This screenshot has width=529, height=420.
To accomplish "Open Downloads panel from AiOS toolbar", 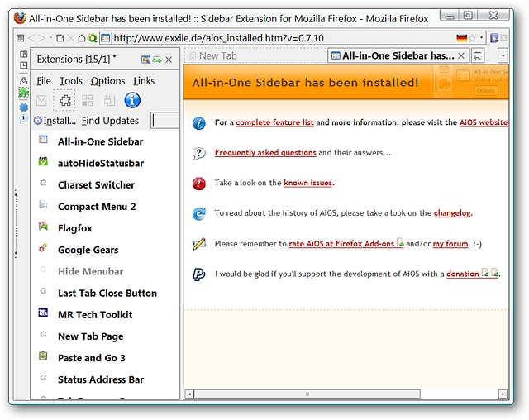I will 24,80.
